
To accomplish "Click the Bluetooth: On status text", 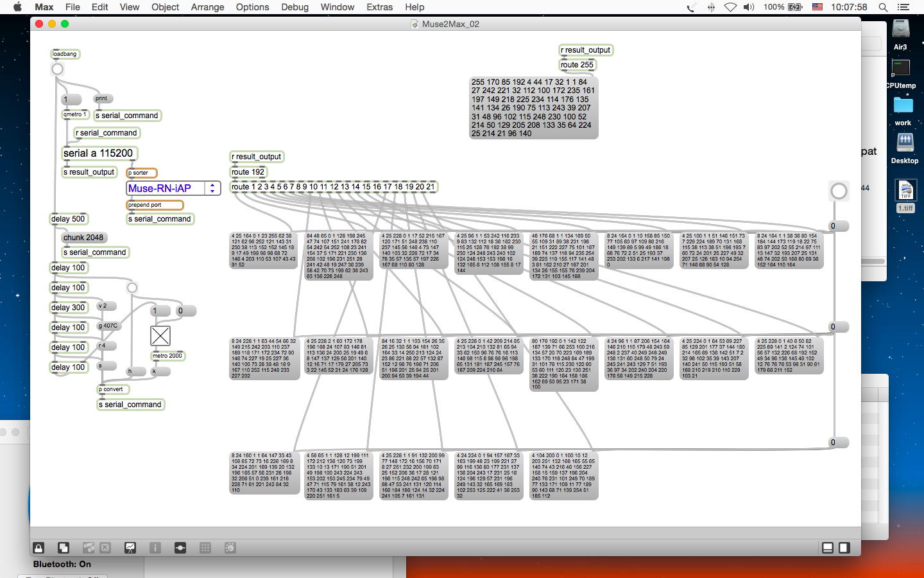I will coord(62,564).
